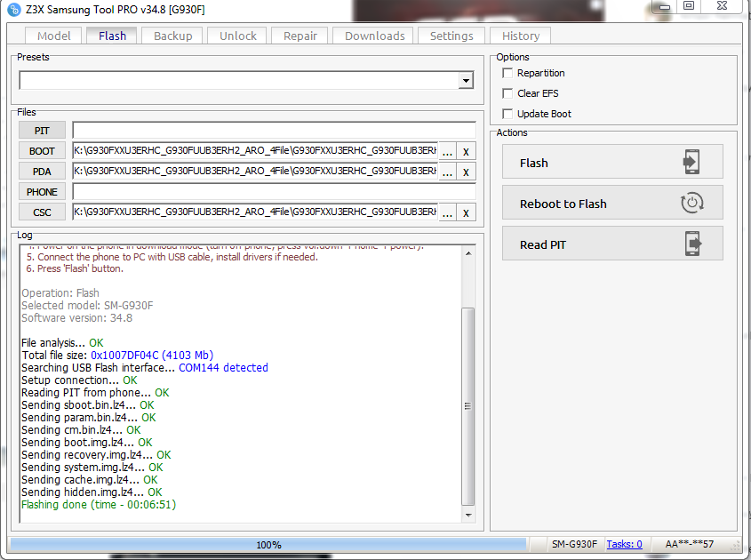Screen dimensions: 751x560
Task: Clear the PDA file path with x
Action: [466, 172]
